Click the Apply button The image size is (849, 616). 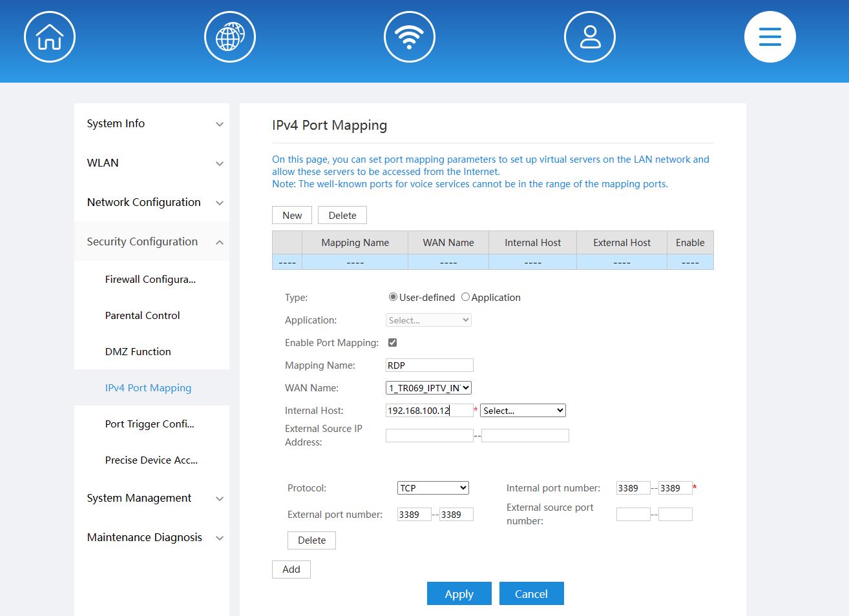pos(459,594)
